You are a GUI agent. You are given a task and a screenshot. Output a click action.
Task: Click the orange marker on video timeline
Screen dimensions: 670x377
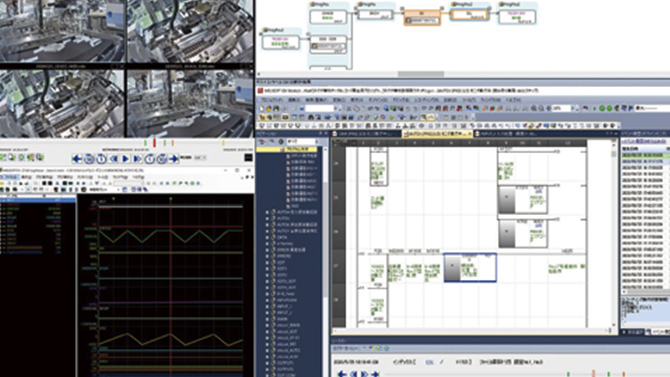[173, 143]
